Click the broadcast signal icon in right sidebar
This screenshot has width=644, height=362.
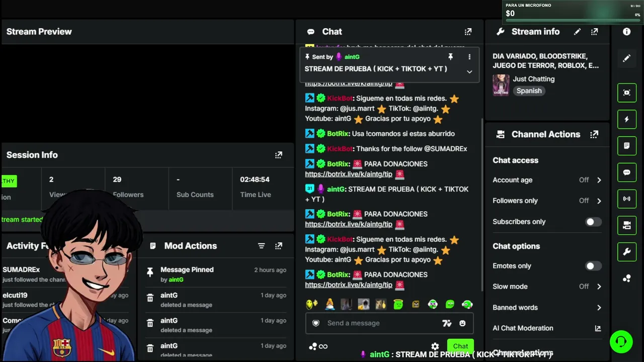point(627,199)
